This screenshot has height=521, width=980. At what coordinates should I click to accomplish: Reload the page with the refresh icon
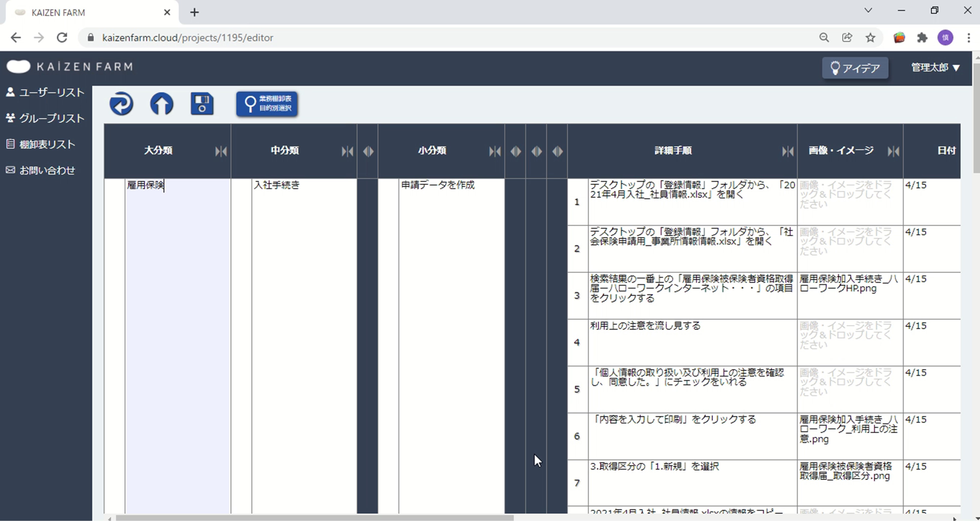click(x=62, y=38)
